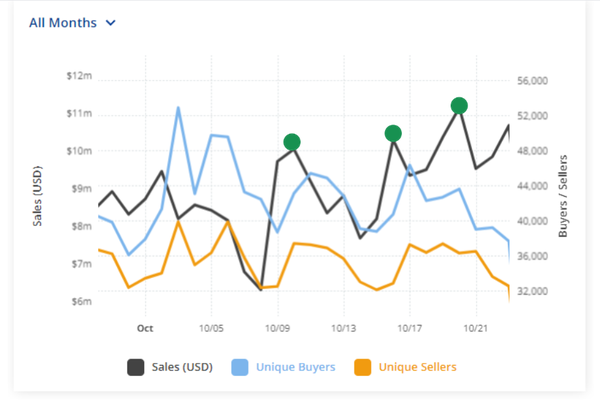Click the tallest blue Unique Buyers peak

(x=178, y=108)
